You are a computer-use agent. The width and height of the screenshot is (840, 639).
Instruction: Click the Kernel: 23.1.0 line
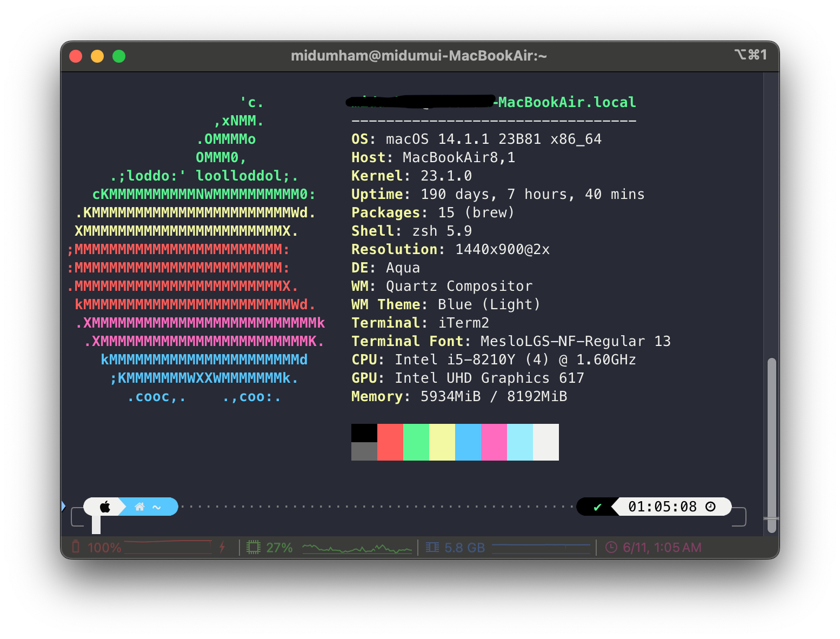411,176
